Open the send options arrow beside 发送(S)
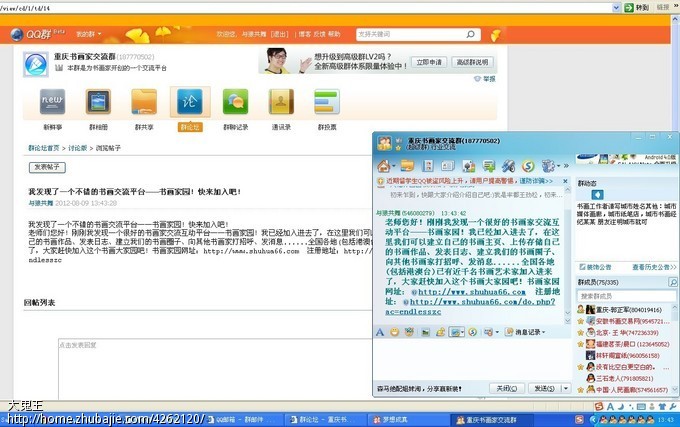Viewport: 680px width, 427px height. pos(566,388)
